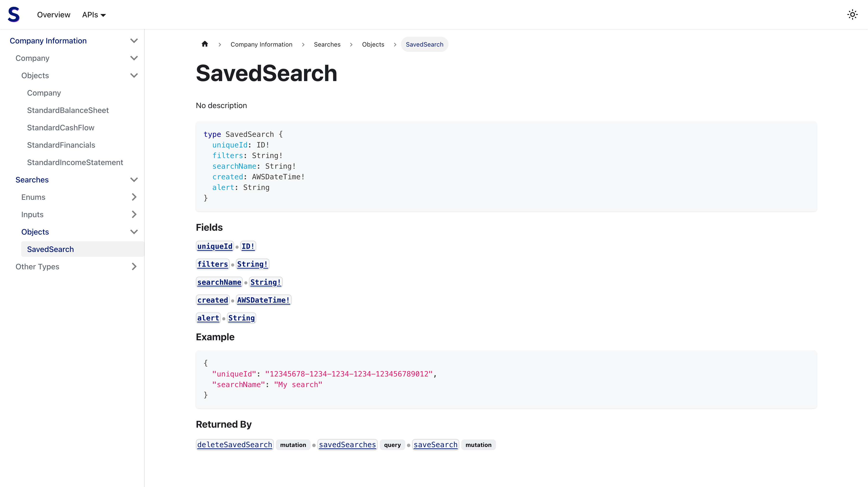Click the uniqueId field link
Image resolution: width=868 pixels, height=487 pixels.
click(x=215, y=246)
